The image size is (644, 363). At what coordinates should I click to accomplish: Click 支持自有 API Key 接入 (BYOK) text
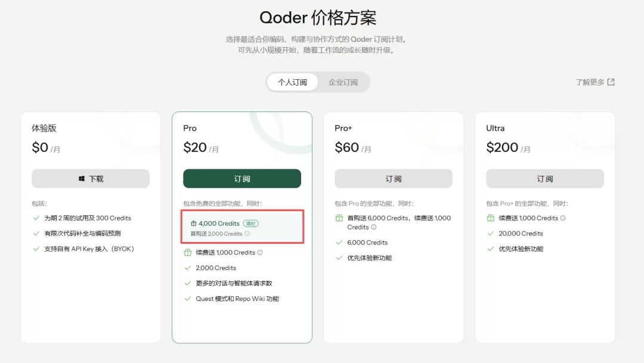89,249
